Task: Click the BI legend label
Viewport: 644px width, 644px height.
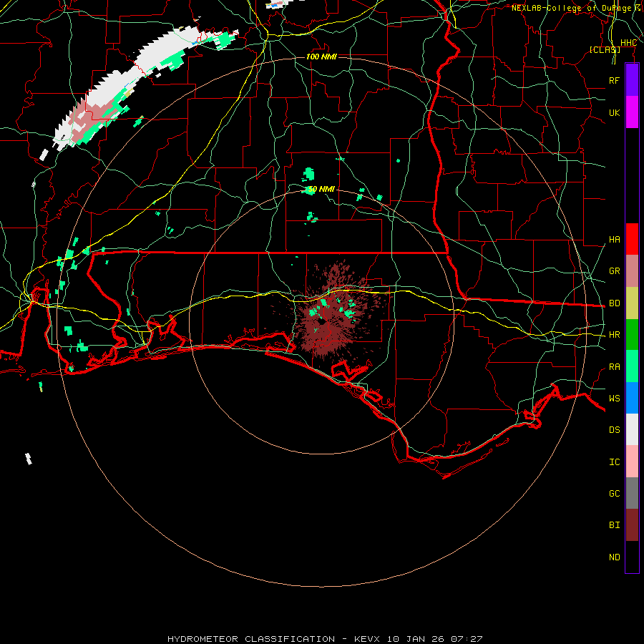Action: [615, 525]
